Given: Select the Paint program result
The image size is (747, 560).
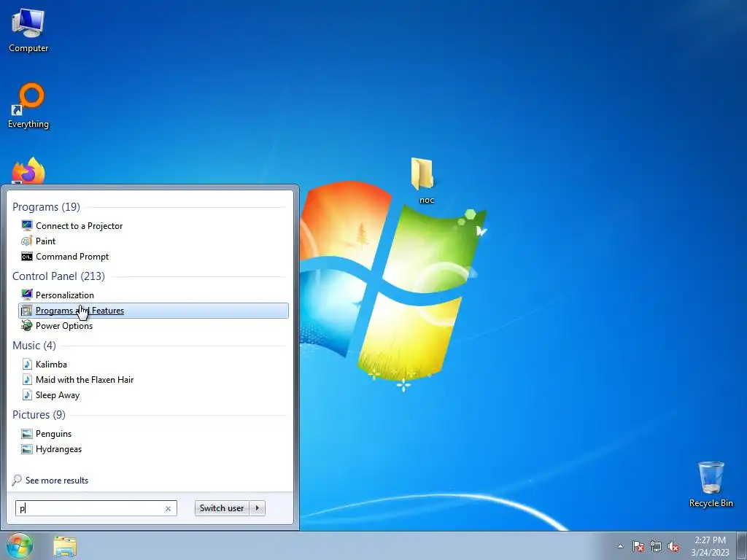Looking at the screenshot, I should tap(153, 241).
